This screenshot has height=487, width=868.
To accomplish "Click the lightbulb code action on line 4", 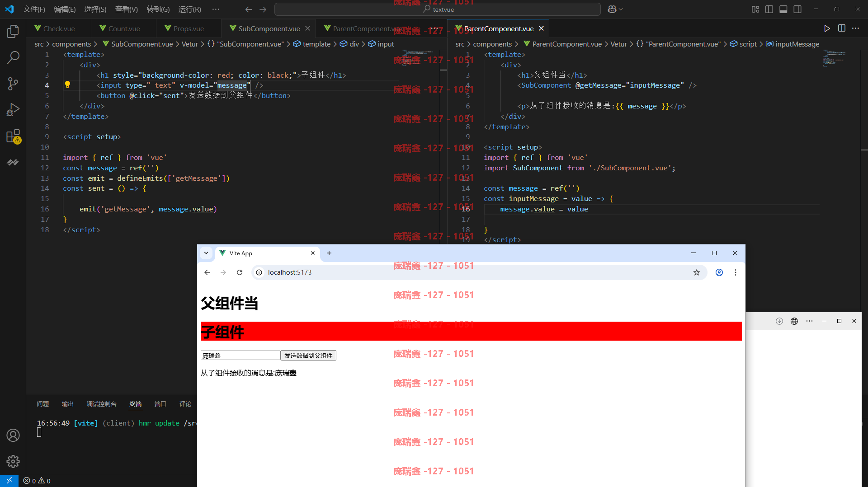I will 67,84.
